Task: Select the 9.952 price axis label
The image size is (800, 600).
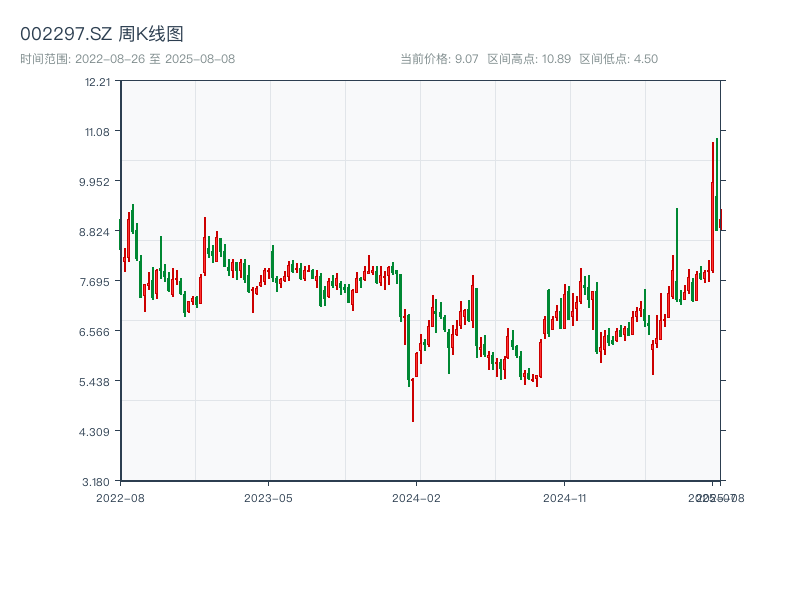Action: pos(96,182)
